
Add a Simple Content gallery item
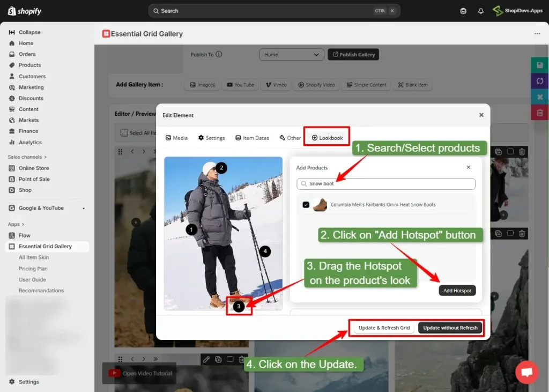pyautogui.click(x=366, y=84)
